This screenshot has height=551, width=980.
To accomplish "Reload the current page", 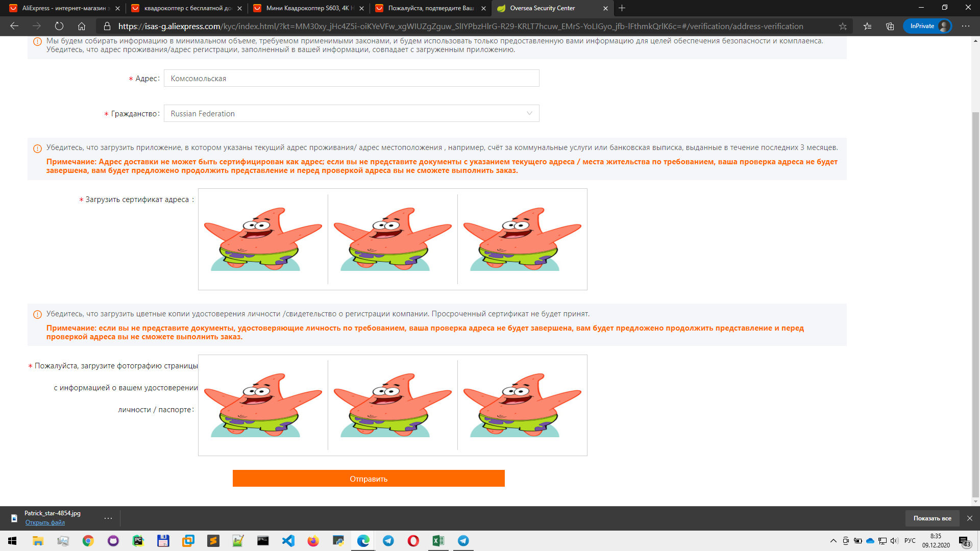I will pos(59,26).
